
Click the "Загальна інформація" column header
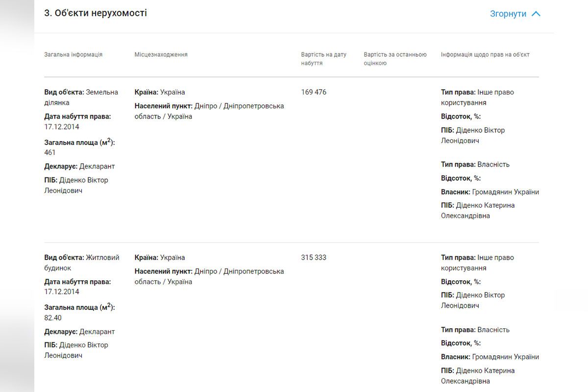pyautogui.click(x=73, y=54)
